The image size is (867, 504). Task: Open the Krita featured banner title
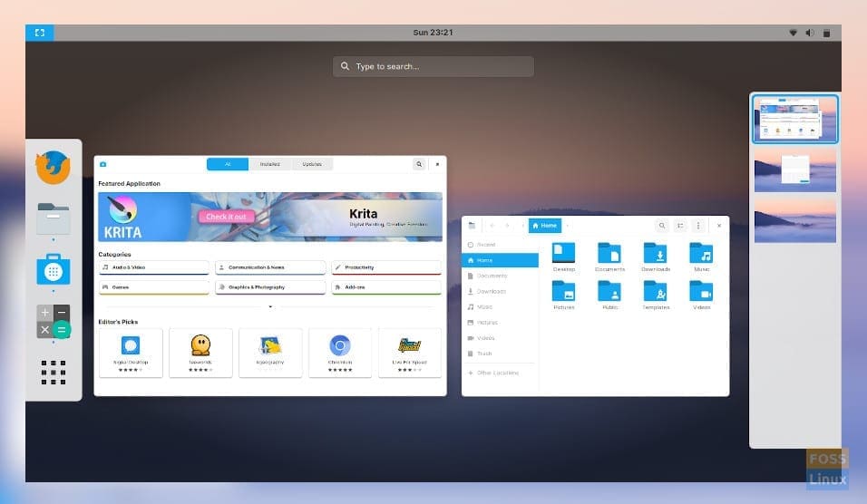[364, 214]
